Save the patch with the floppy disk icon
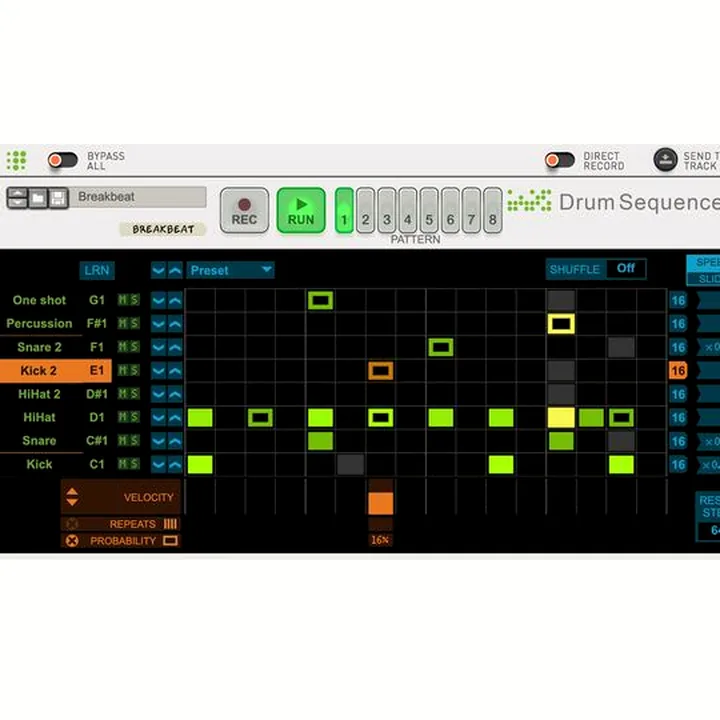720x720 pixels. (x=58, y=198)
